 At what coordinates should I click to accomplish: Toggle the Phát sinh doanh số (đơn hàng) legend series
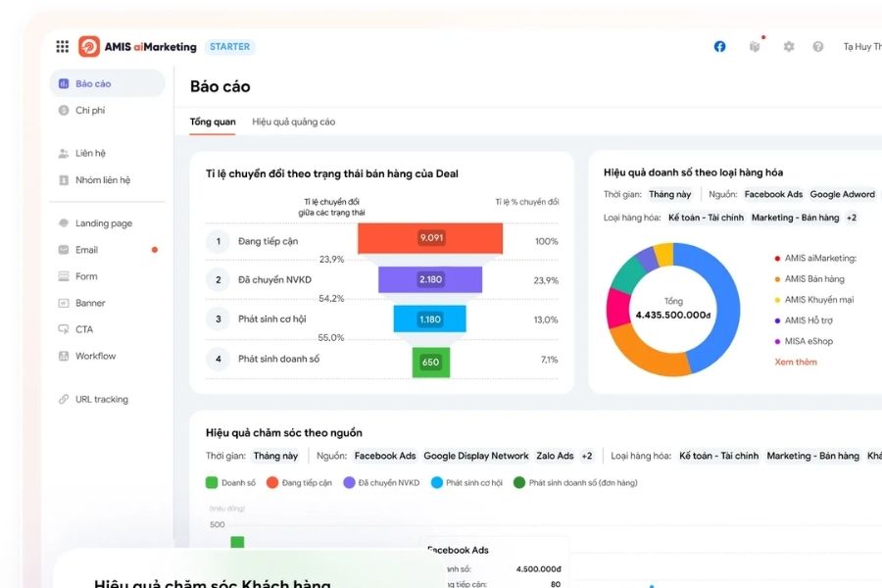pos(575,483)
